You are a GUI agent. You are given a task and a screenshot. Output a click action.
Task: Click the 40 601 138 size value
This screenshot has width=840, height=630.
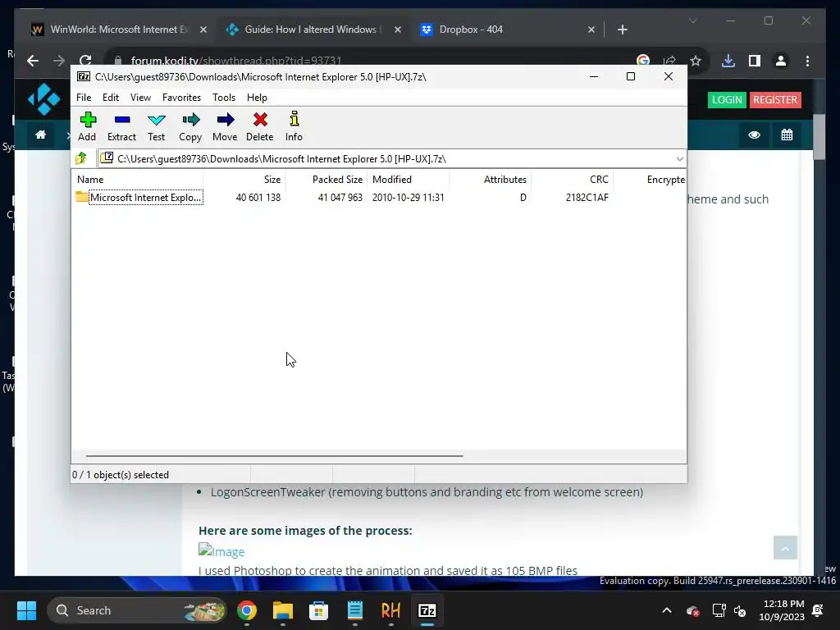point(258,198)
